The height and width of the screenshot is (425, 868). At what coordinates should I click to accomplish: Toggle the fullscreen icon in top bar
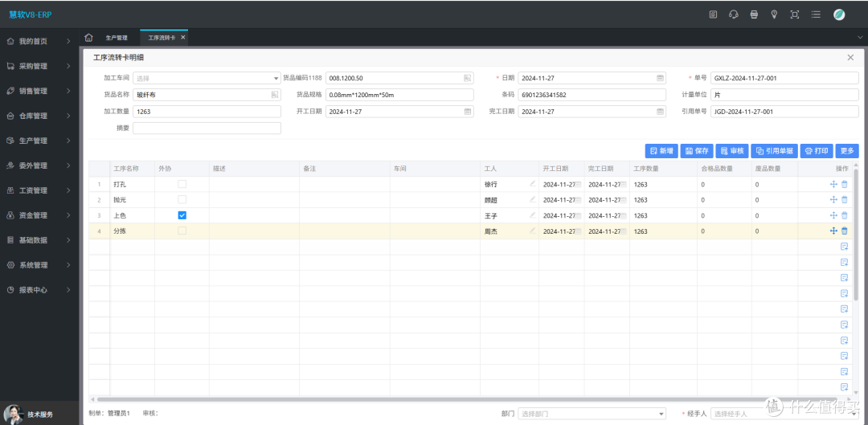794,15
